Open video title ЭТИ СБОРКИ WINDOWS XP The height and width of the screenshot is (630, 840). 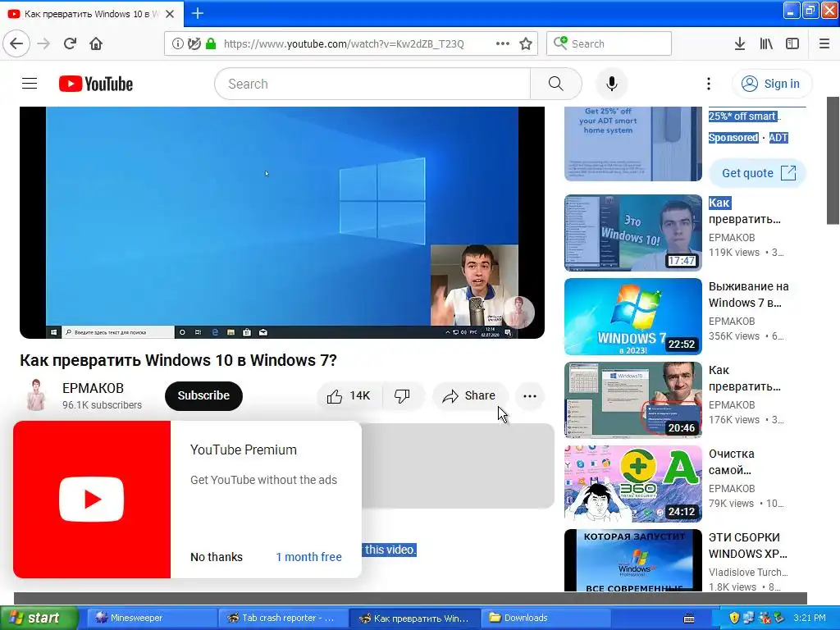[748, 546]
